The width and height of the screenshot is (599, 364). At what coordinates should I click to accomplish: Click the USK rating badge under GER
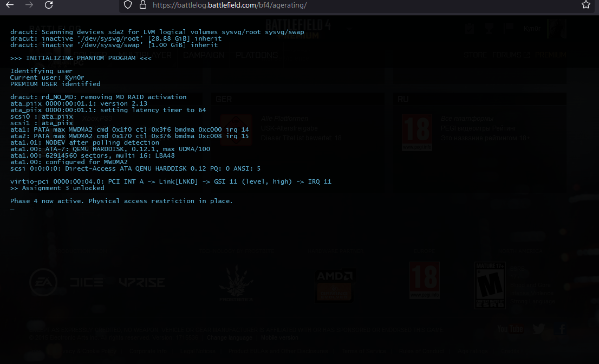coord(236,130)
